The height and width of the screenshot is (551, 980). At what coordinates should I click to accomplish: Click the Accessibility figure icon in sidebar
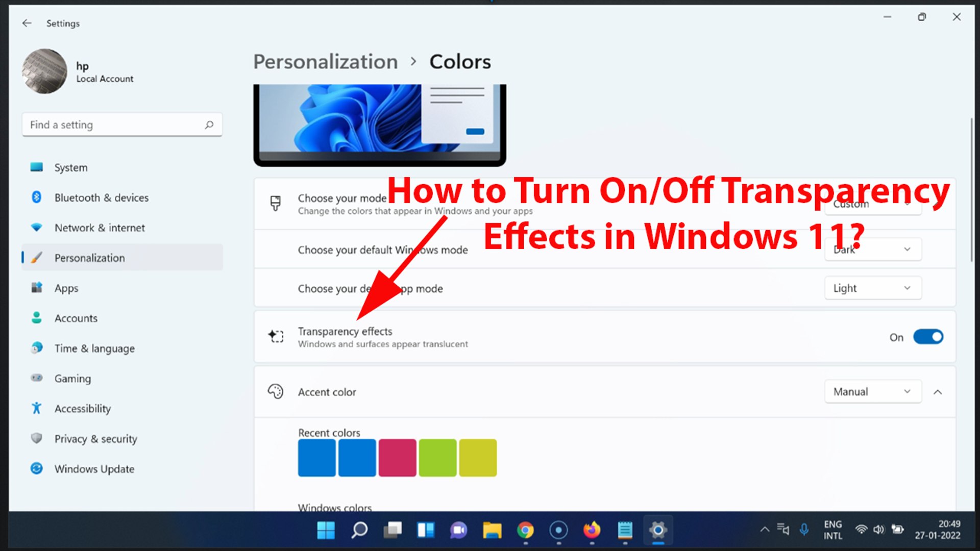point(36,408)
